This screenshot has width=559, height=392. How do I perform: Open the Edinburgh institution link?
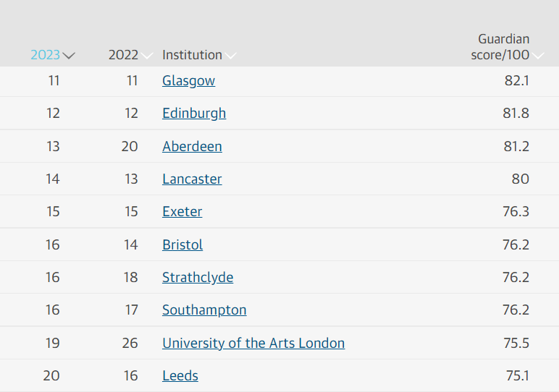coord(194,114)
